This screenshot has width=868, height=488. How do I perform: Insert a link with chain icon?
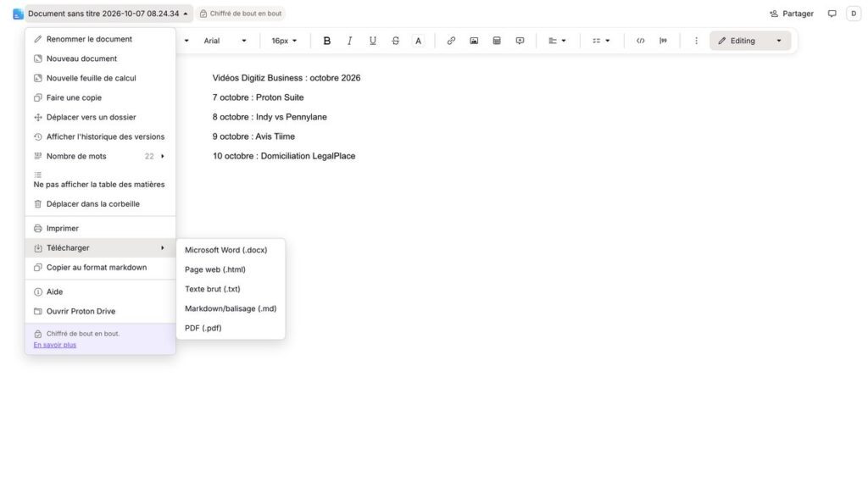[451, 41]
